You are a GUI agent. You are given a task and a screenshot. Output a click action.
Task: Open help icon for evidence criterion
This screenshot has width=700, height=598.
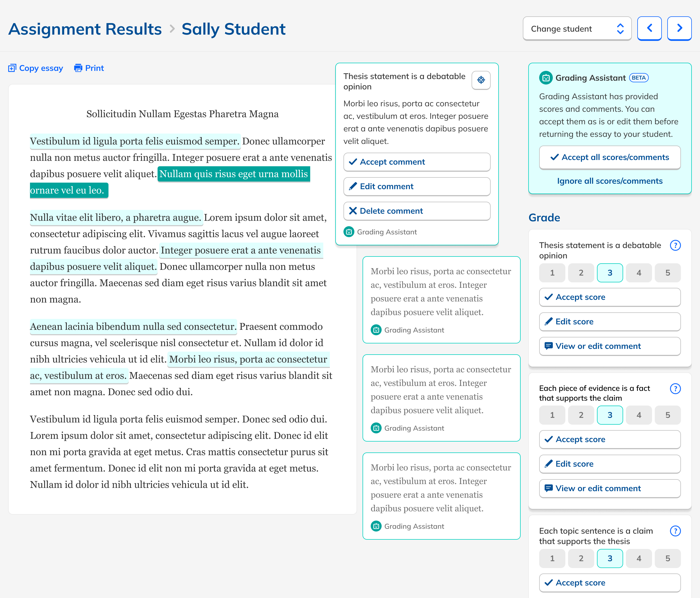(675, 388)
